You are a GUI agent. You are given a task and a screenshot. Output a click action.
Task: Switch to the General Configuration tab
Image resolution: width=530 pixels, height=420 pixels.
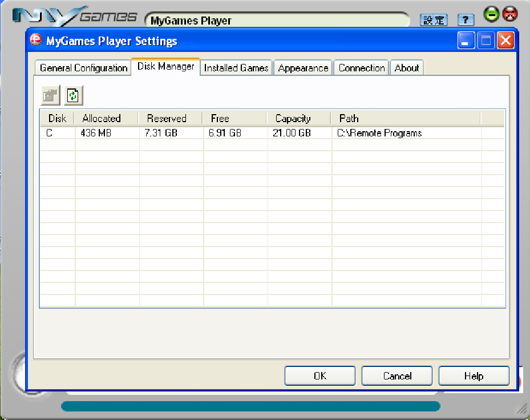tap(83, 68)
